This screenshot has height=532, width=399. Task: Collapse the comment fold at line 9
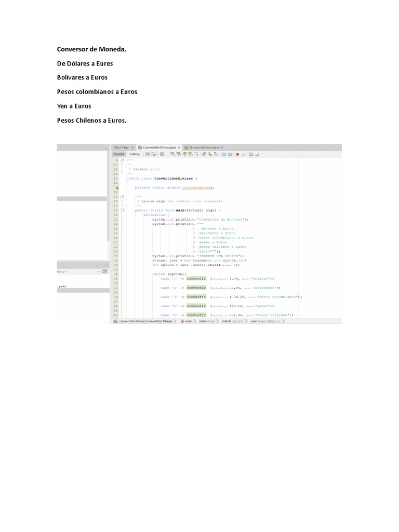coord(122,160)
